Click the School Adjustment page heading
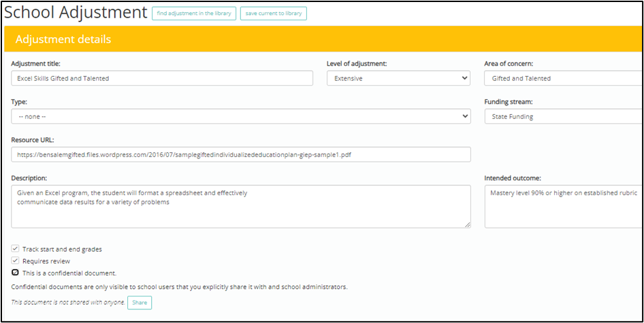Image resolution: width=644 pixels, height=323 pixels. 75,13
